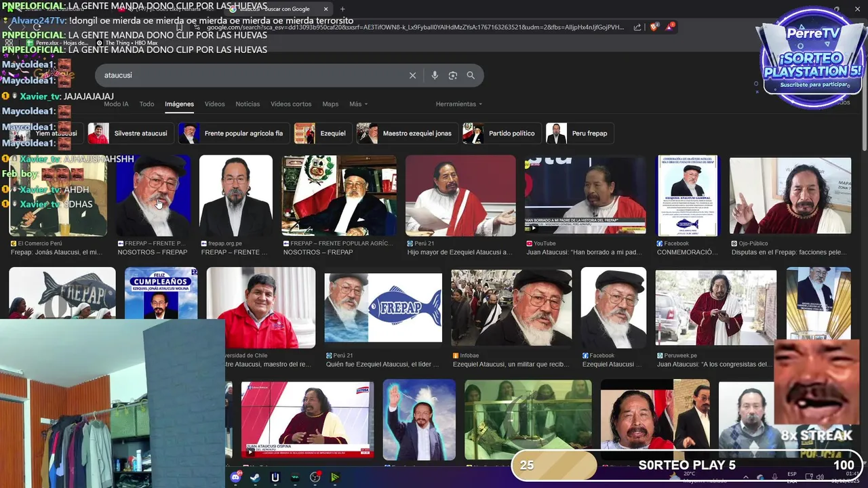Click the magnifier search icon
This screenshot has height=488, width=868.
471,75
